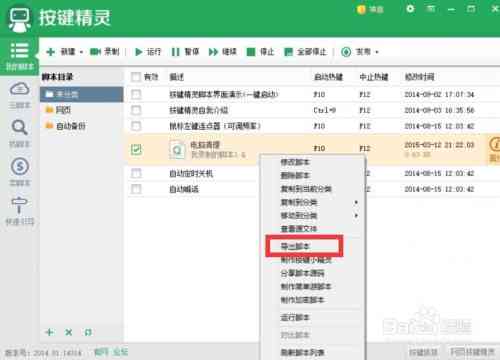
Task: Refresh categories with bottom refresh icon
Action: (88, 332)
